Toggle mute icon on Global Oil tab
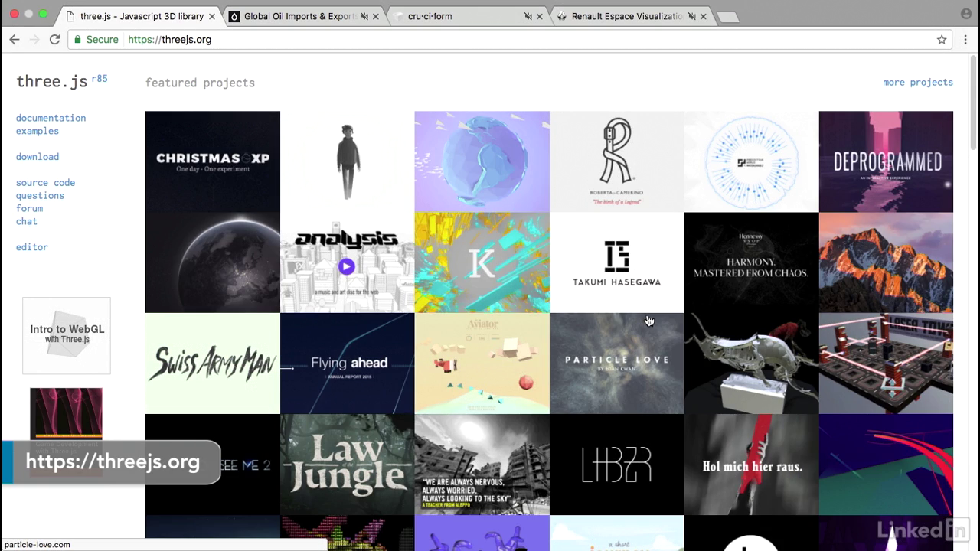Screen dimensions: 980x551 tap(364, 16)
